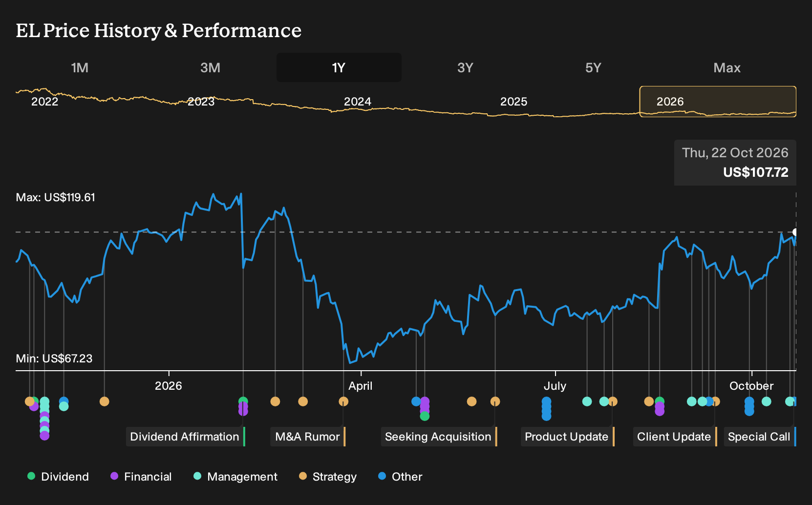812x505 pixels.
Task: Click orange Strategy dot above M&A Rumor label
Action: coord(343,401)
